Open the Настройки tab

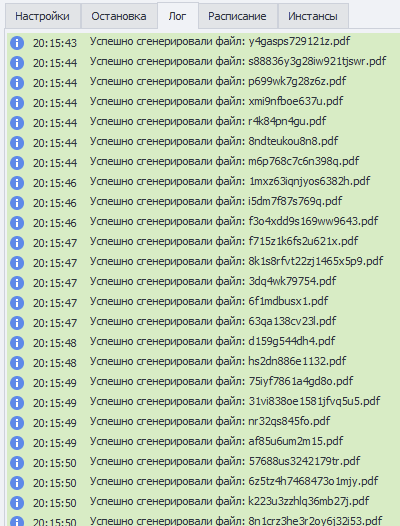point(43,16)
